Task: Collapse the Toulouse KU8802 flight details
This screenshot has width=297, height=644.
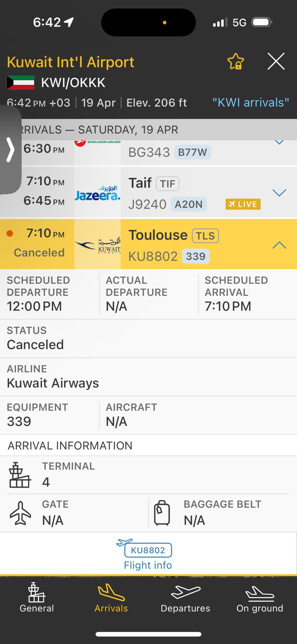Action: coord(279,245)
